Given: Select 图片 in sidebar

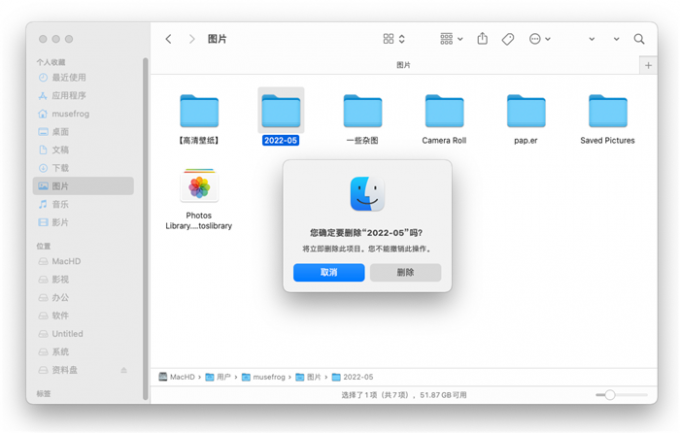Looking at the screenshot, I should (83, 186).
